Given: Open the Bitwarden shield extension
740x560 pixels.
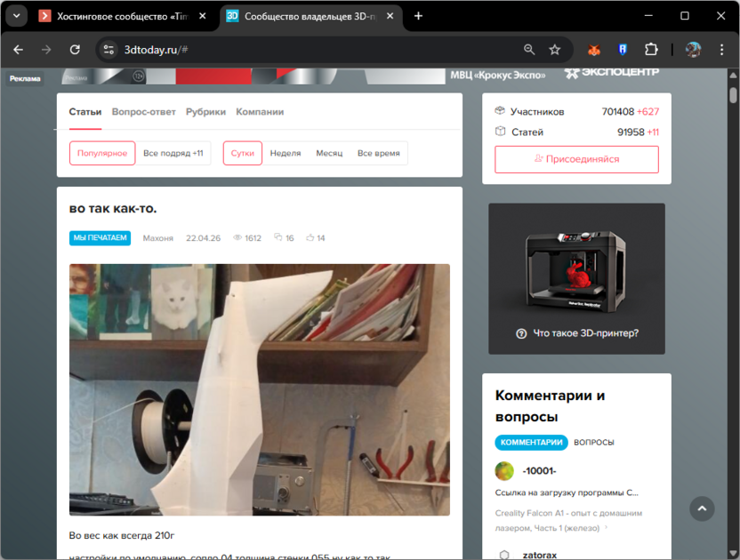Looking at the screenshot, I should tap(623, 50).
